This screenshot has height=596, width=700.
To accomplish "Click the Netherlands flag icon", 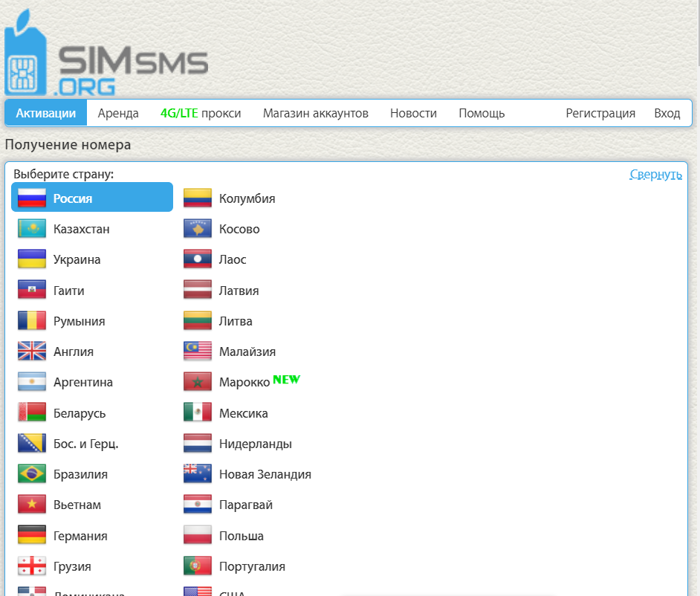I will tap(198, 444).
